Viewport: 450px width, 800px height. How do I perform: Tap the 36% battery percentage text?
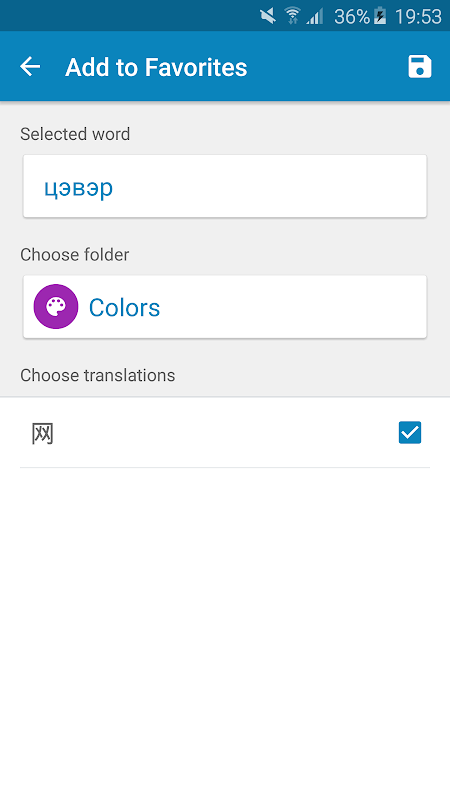coord(352,17)
